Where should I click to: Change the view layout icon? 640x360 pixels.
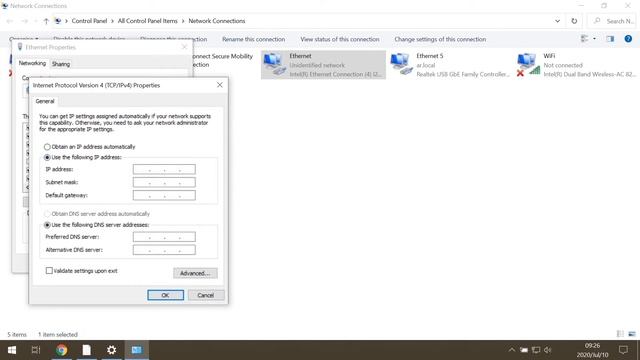[x=584, y=39]
